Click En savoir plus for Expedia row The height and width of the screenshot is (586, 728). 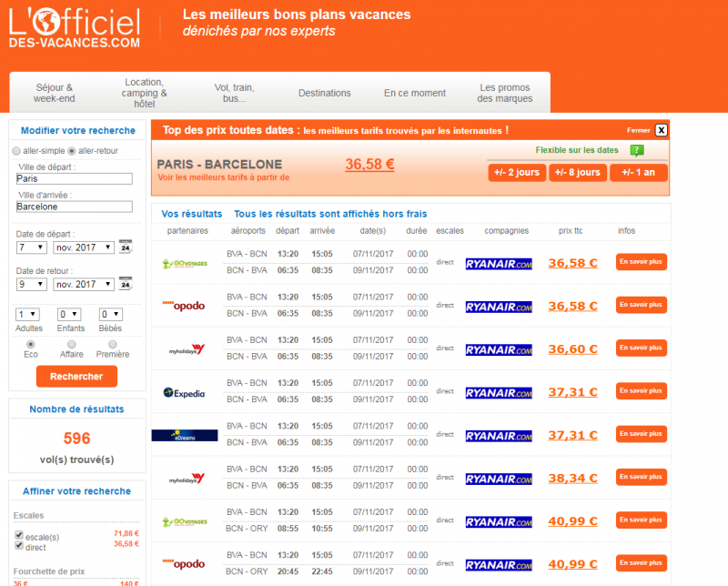[642, 391]
